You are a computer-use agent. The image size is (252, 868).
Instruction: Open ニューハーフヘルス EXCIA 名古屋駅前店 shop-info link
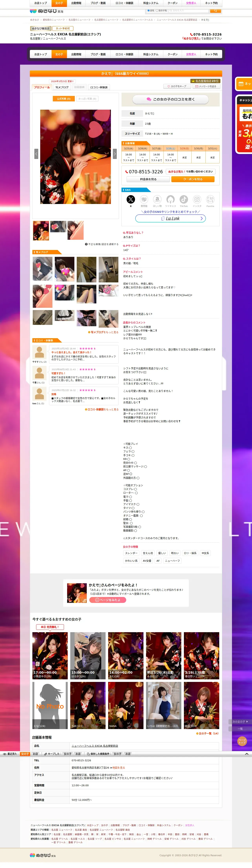[x=95, y=746]
